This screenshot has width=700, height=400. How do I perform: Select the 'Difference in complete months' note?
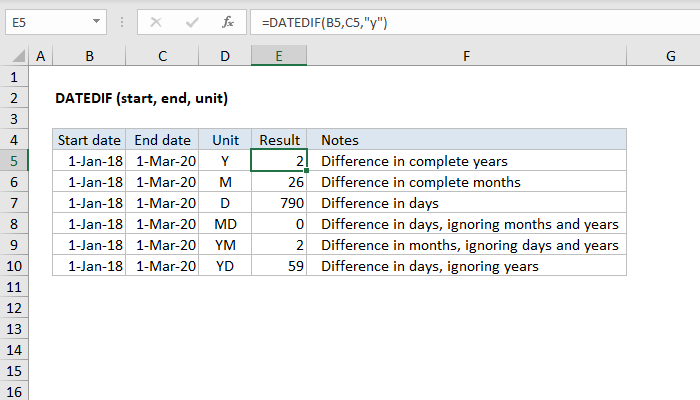point(420,182)
